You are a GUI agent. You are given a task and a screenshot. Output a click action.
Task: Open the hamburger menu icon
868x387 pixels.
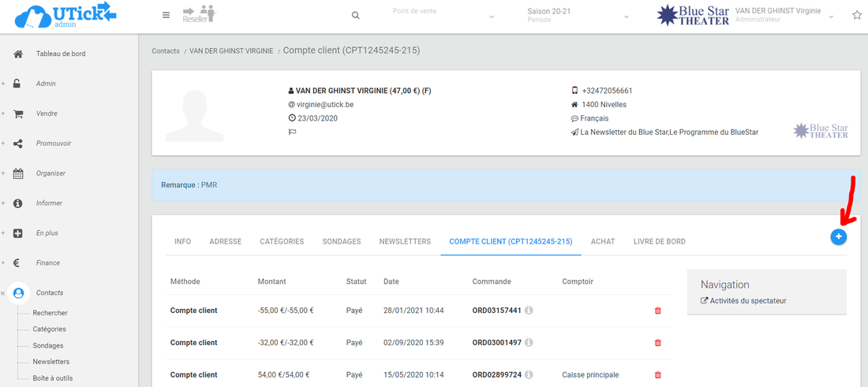166,15
